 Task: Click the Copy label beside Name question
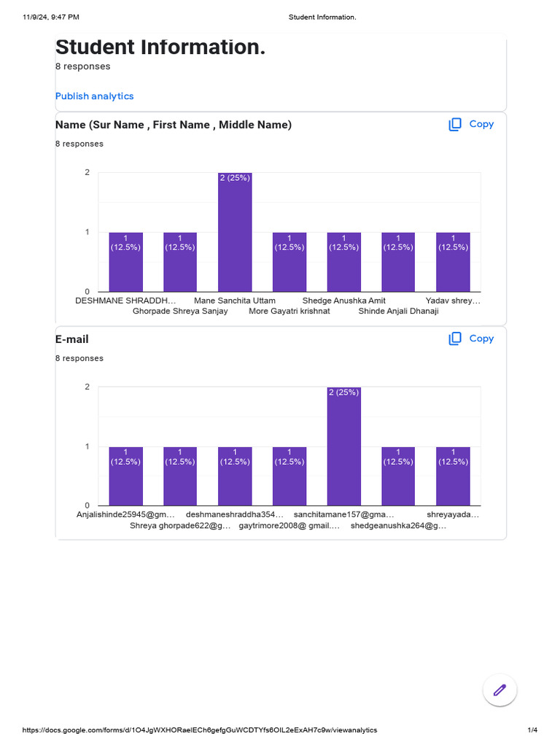[481, 125]
